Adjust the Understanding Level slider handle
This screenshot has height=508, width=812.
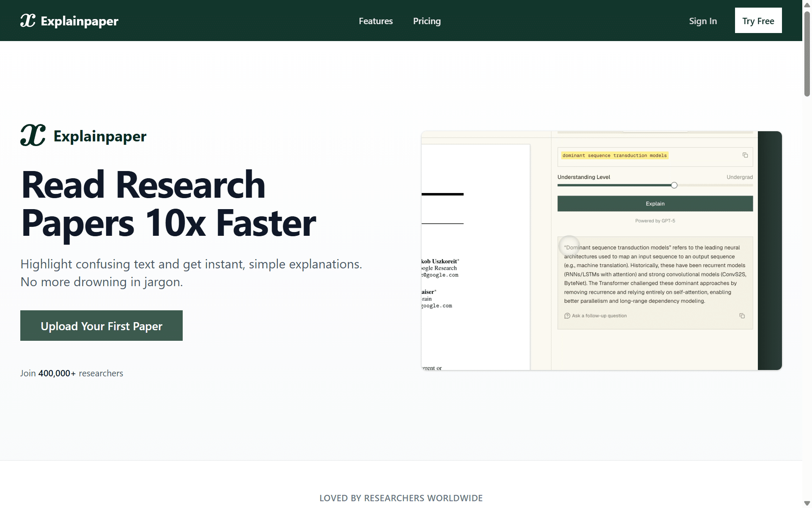pyautogui.click(x=674, y=185)
